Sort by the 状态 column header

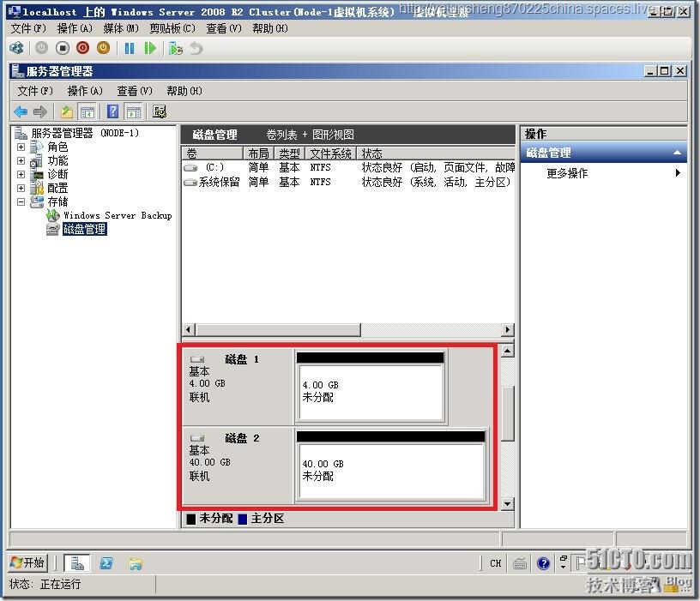point(436,153)
